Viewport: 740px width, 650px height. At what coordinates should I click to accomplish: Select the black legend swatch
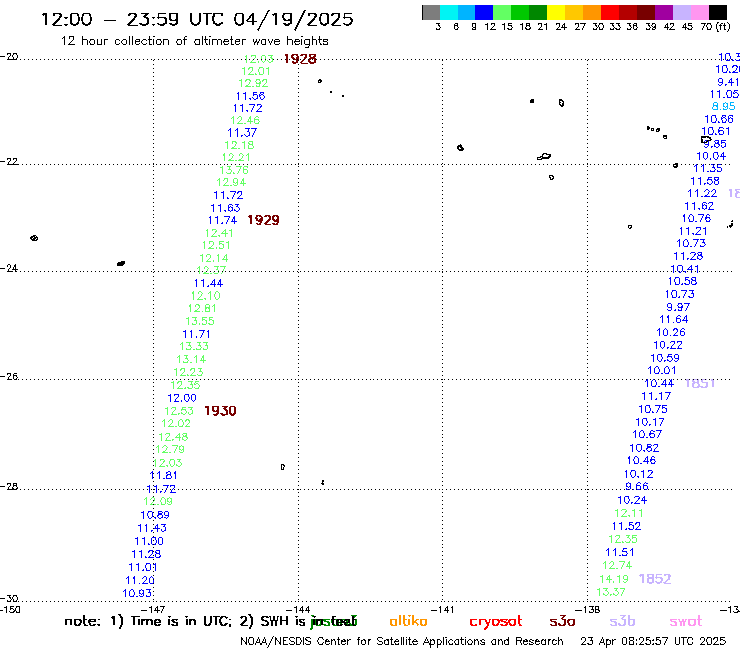(717, 12)
